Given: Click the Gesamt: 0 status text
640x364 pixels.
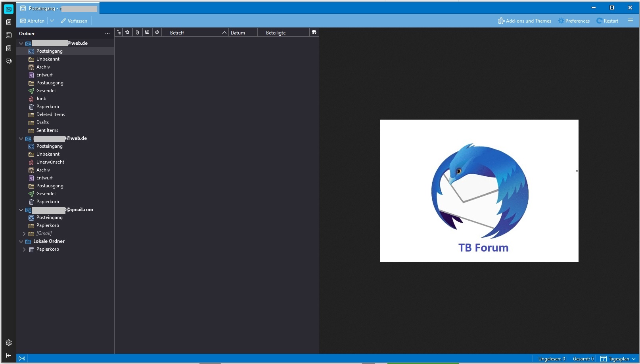Looking at the screenshot, I should pos(583,359).
